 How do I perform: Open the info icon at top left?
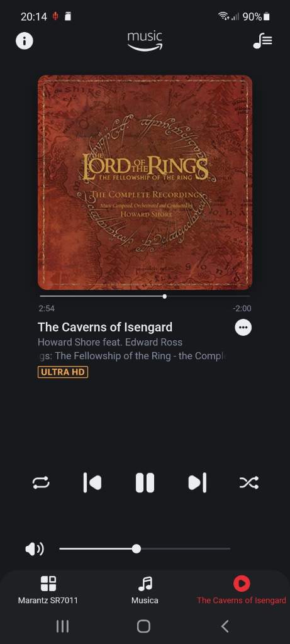coord(25,41)
